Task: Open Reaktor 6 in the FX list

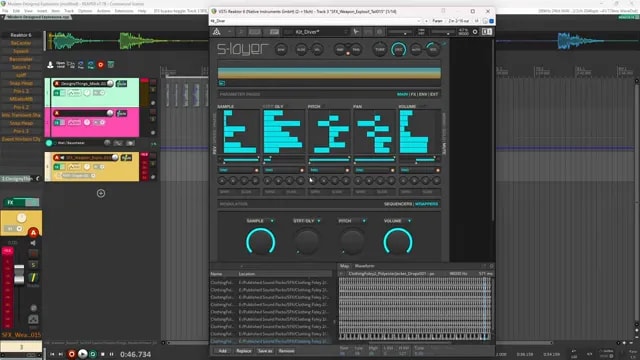Action: 21,35
